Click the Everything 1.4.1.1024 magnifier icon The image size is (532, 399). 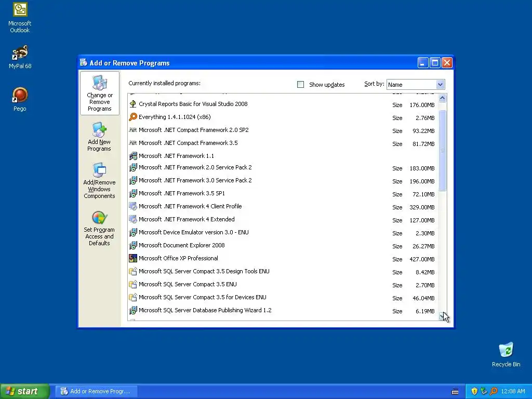133,117
